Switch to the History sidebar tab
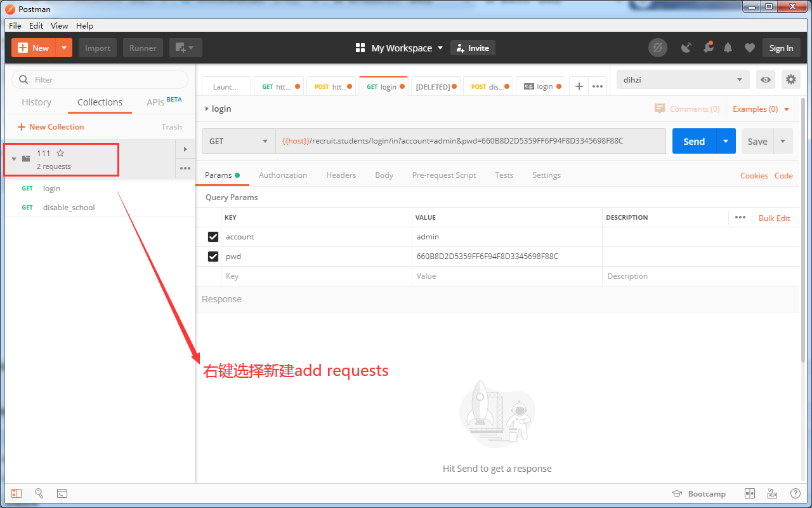 click(x=37, y=102)
